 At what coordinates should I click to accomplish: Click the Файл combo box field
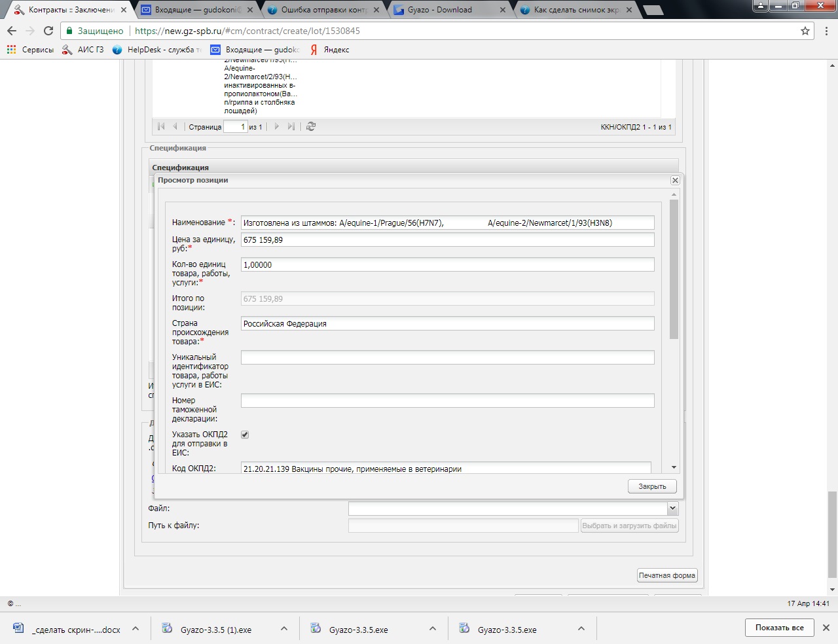507,509
